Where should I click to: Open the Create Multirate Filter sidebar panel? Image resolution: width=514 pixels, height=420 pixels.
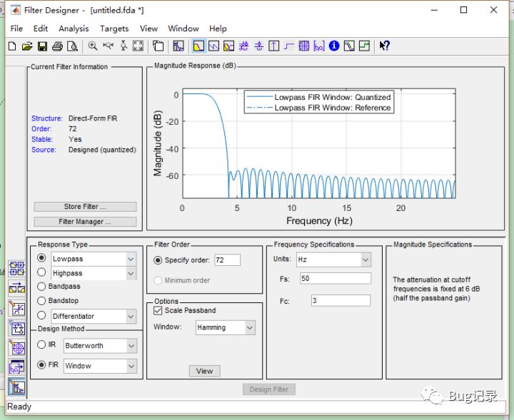click(x=16, y=269)
